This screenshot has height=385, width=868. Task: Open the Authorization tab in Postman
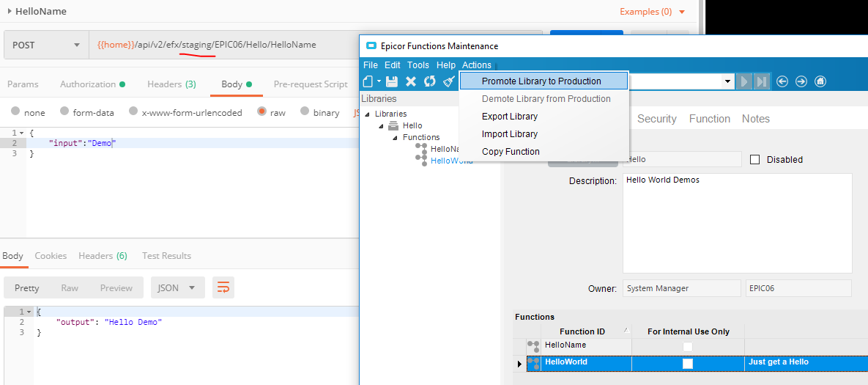click(x=92, y=84)
